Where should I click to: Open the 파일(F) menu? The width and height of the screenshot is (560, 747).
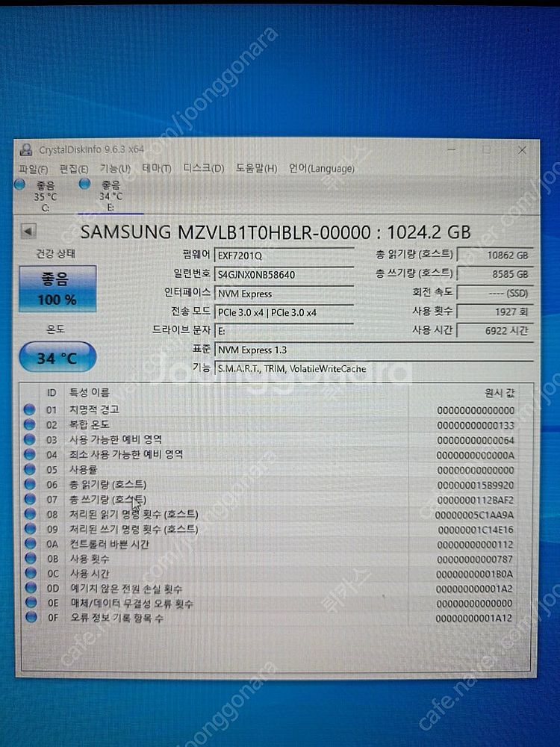(x=34, y=169)
